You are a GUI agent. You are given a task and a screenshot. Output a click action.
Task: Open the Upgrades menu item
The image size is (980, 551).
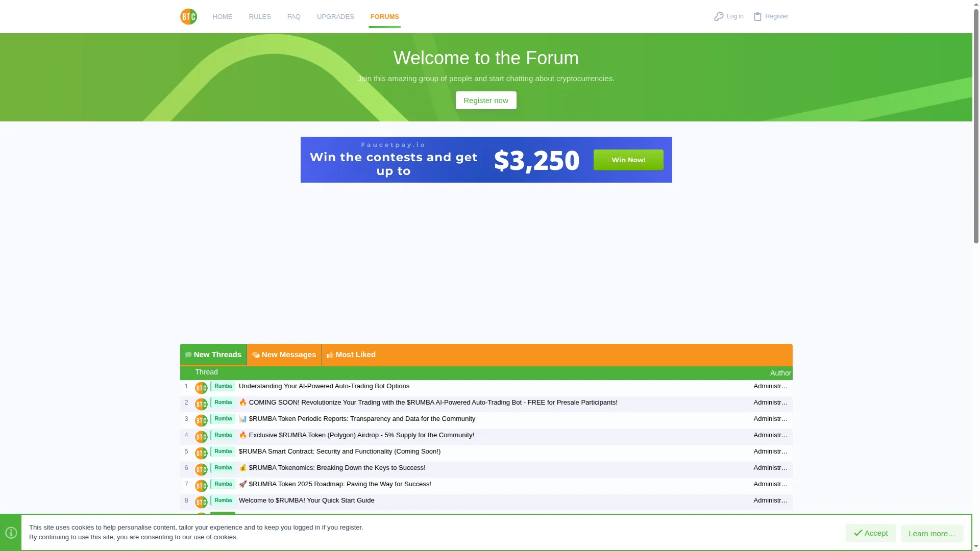[x=335, y=17]
